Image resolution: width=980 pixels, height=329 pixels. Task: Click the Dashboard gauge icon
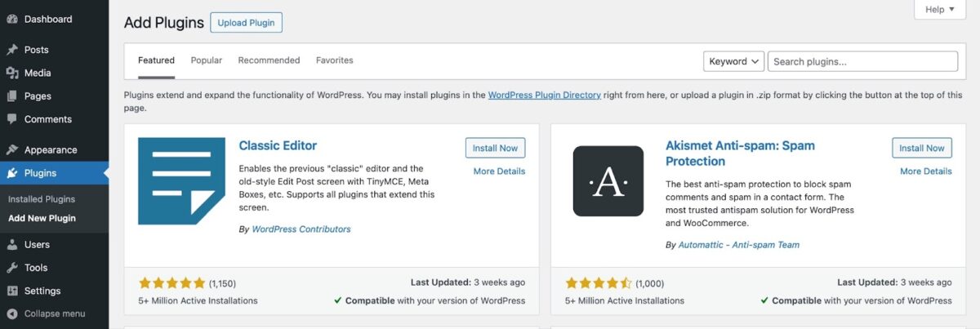(12, 19)
